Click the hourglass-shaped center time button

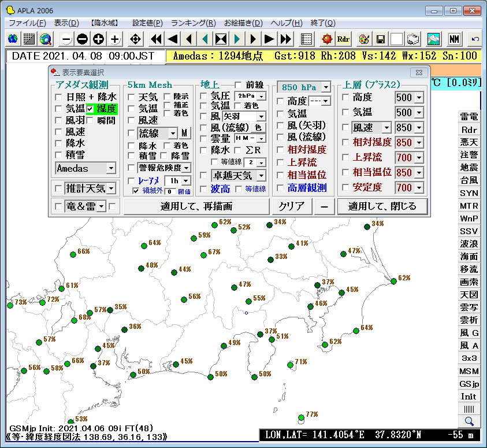[221, 39]
